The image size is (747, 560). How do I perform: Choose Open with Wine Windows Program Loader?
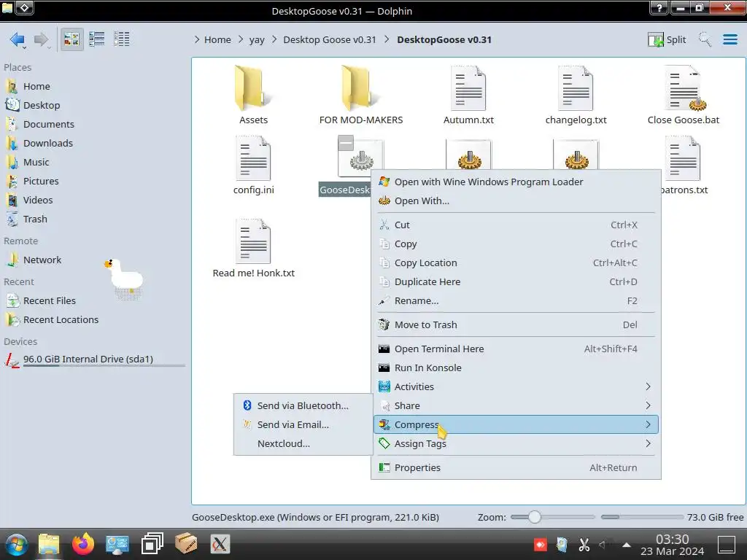click(x=516, y=182)
